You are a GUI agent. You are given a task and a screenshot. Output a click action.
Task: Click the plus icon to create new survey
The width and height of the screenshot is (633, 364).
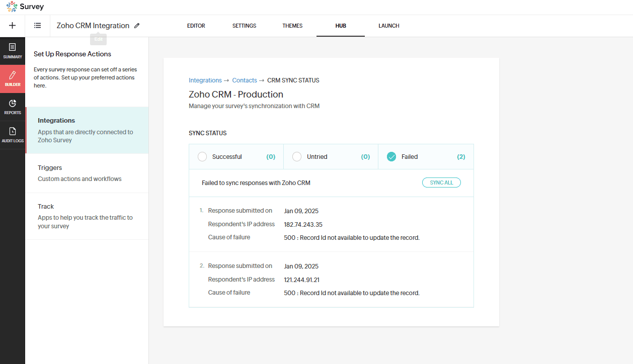[13, 26]
